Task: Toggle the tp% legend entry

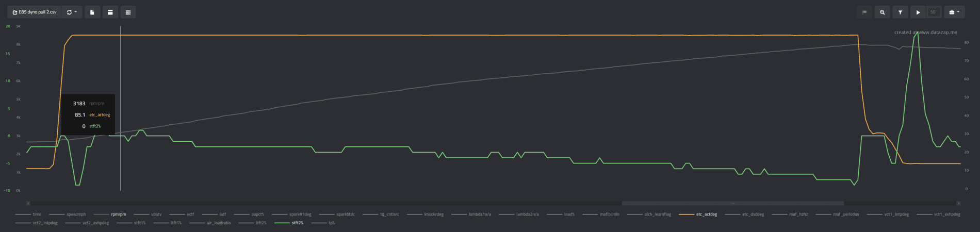Action: pos(323,223)
